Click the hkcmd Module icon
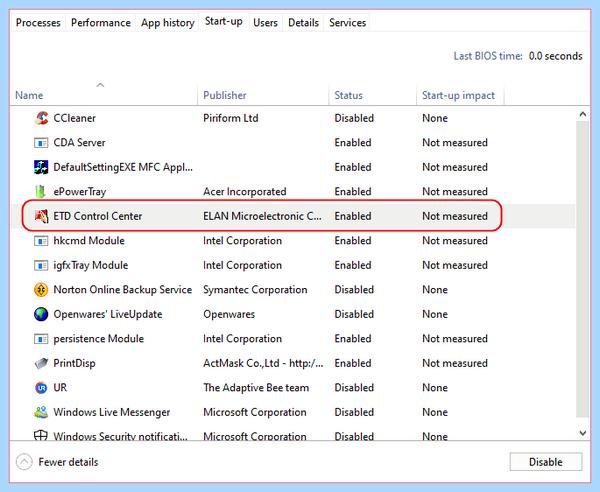The image size is (600, 492). click(41, 241)
